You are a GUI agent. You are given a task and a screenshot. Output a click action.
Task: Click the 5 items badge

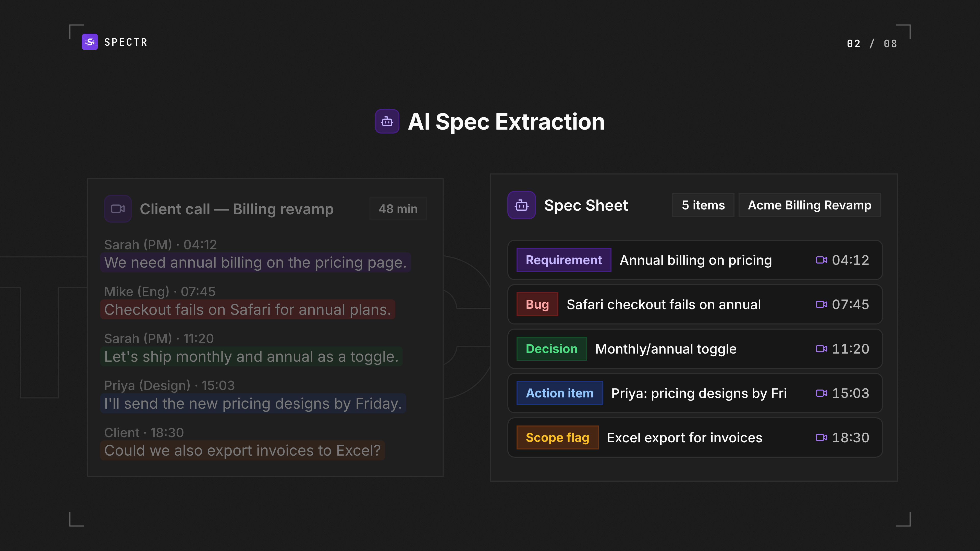pos(703,205)
